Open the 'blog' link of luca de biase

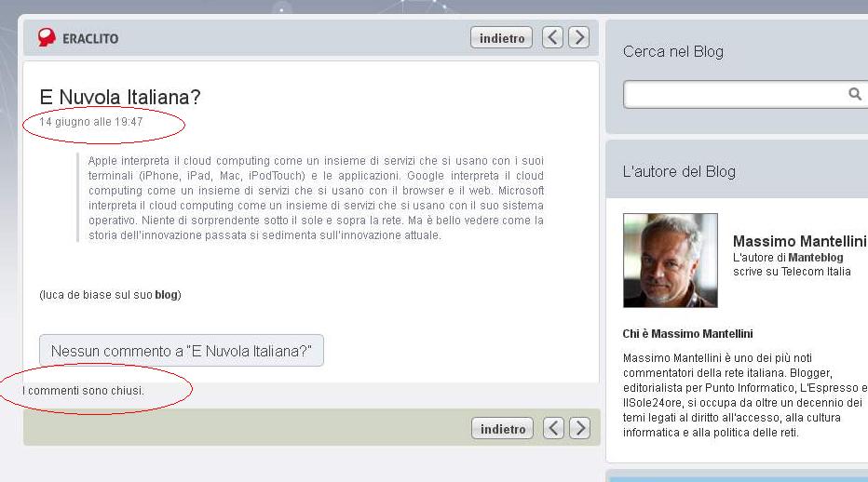coord(166,295)
